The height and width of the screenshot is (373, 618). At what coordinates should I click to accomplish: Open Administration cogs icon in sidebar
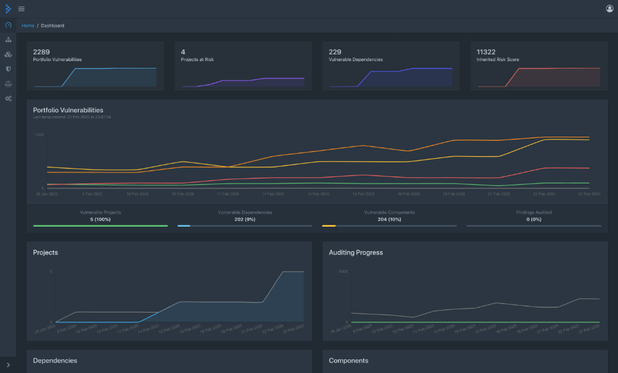click(x=8, y=99)
